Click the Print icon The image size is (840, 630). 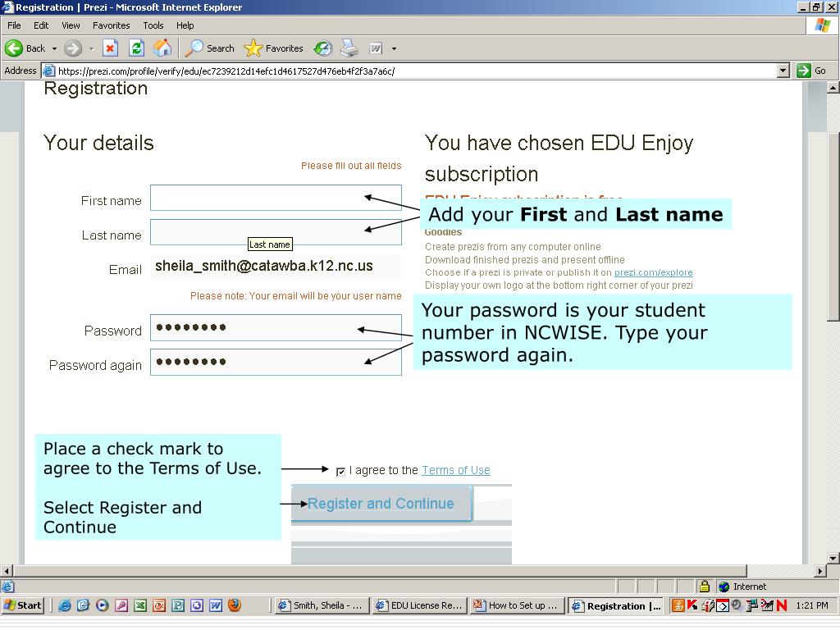point(349,48)
